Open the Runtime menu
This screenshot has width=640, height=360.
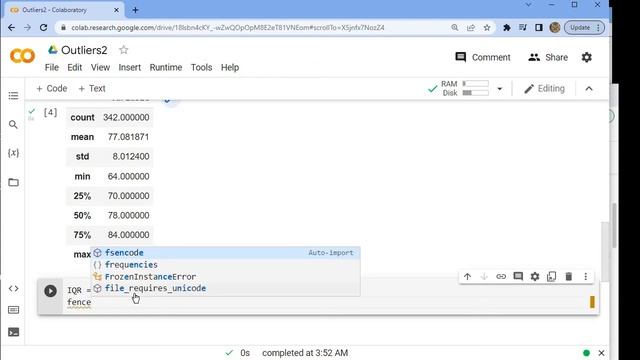click(x=166, y=68)
